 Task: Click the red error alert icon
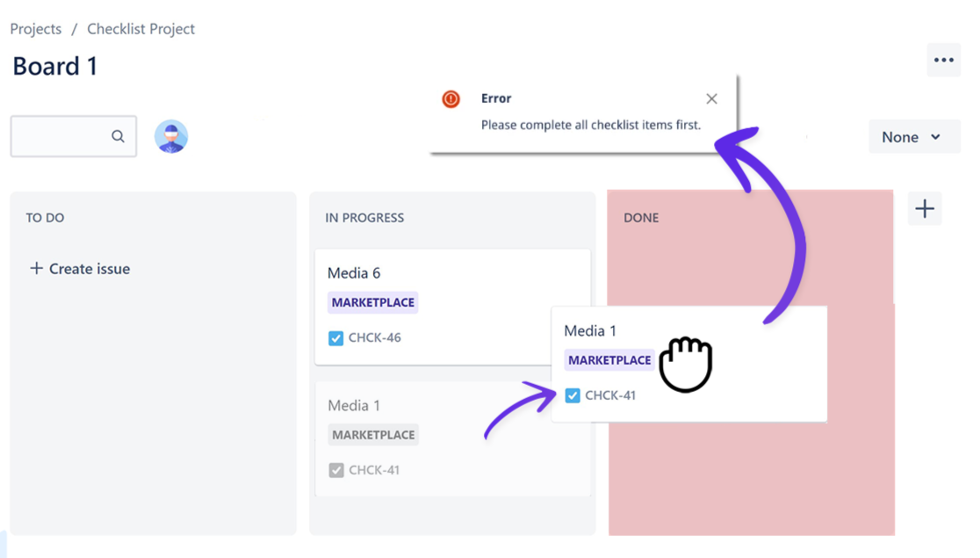450,99
